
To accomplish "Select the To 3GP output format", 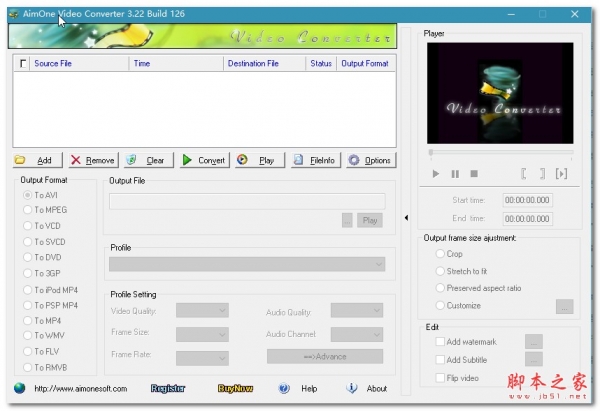I will [x=42, y=273].
